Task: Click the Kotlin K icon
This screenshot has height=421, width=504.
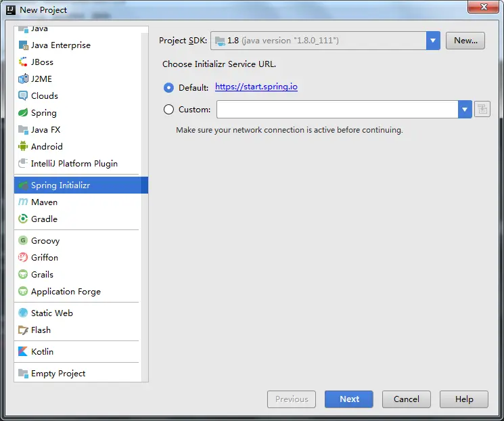Action: [23, 351]
